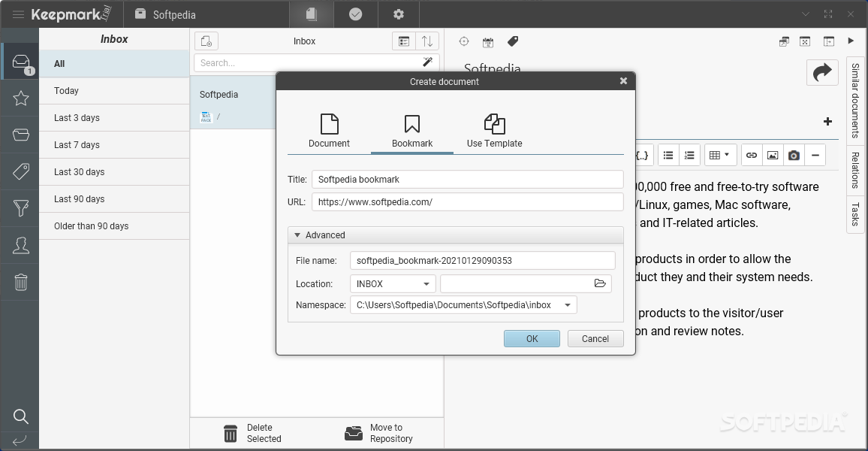
Task: Confirm with the OK button
Action: coord(532,338)
